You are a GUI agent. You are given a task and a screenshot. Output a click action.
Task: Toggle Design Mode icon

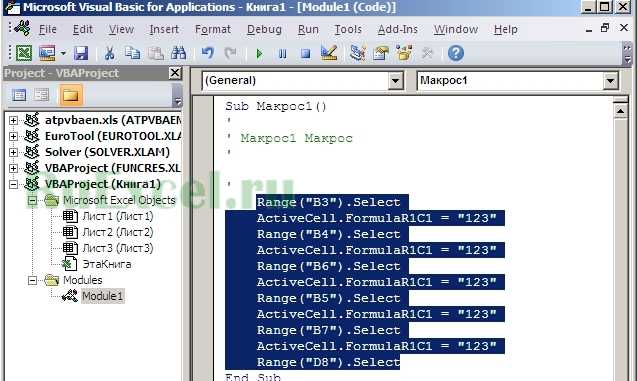click(329, 53)
